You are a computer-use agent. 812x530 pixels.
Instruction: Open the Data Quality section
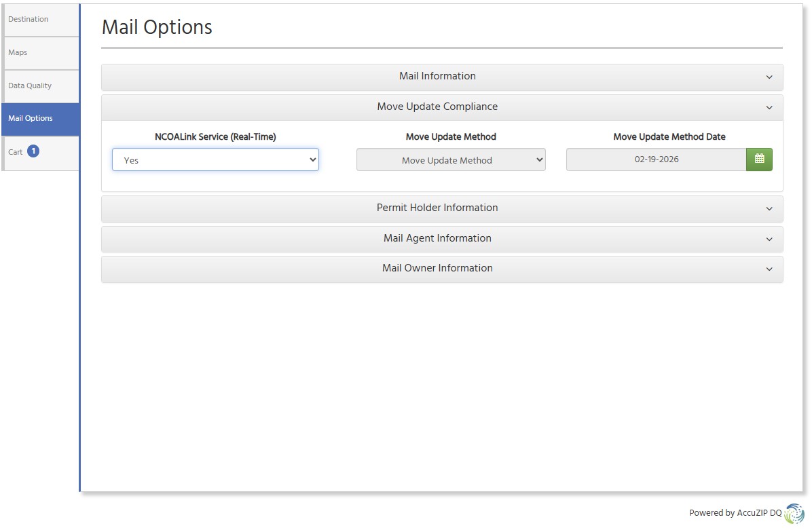point(30,86)
